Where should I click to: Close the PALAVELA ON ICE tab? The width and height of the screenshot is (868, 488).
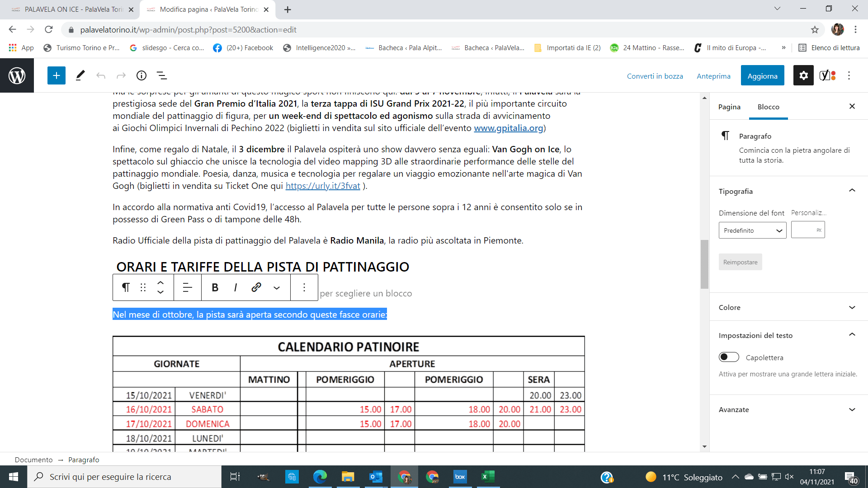131,9
